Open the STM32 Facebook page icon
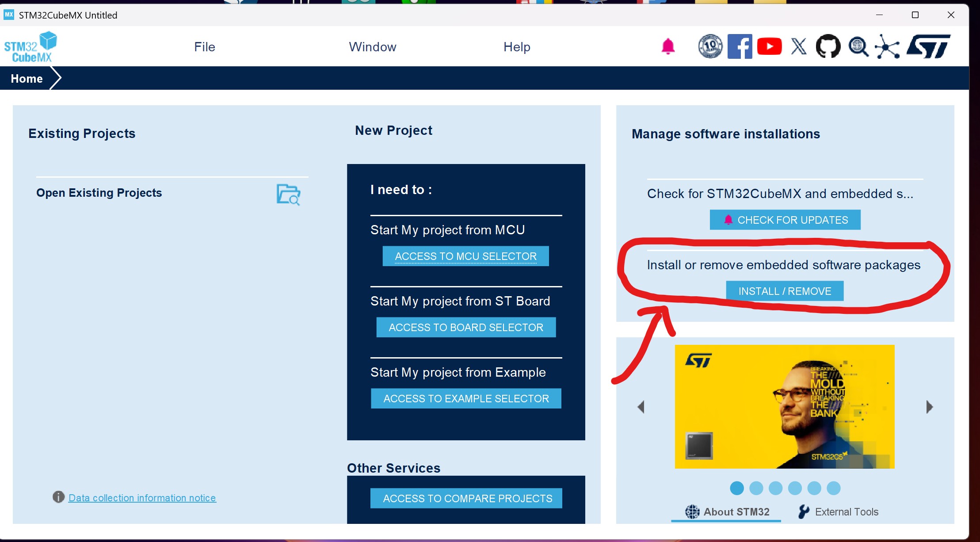980x542 pixels. point(740,46)
